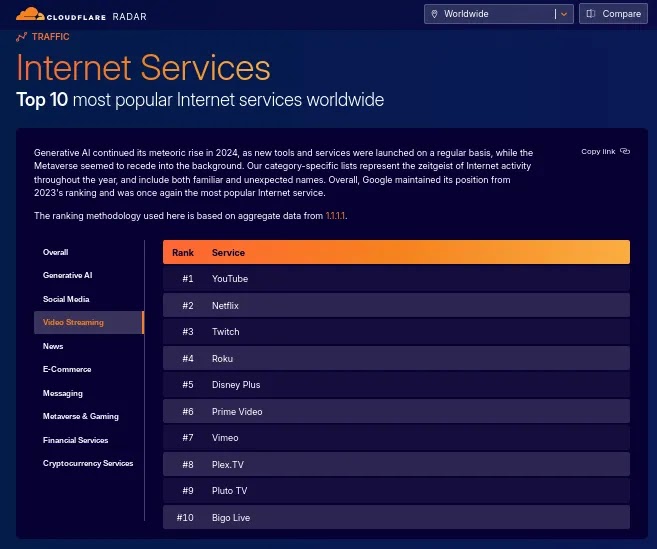The image size is (657, 549).
Task: Click the Compare button
Action: [x=613, y=14]
